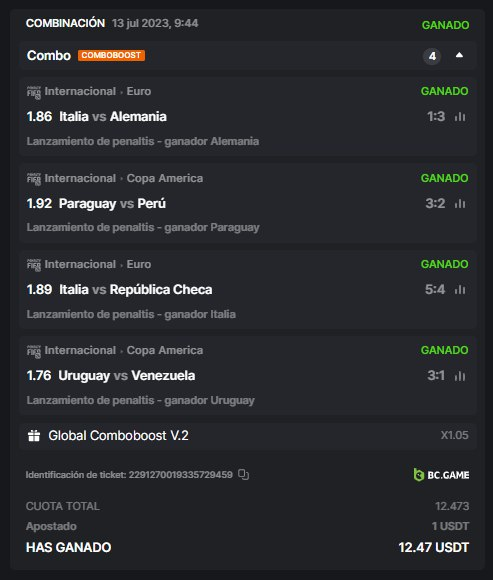Click the BC.GAME logo
493x580 pixels.
tap(441, 475)
